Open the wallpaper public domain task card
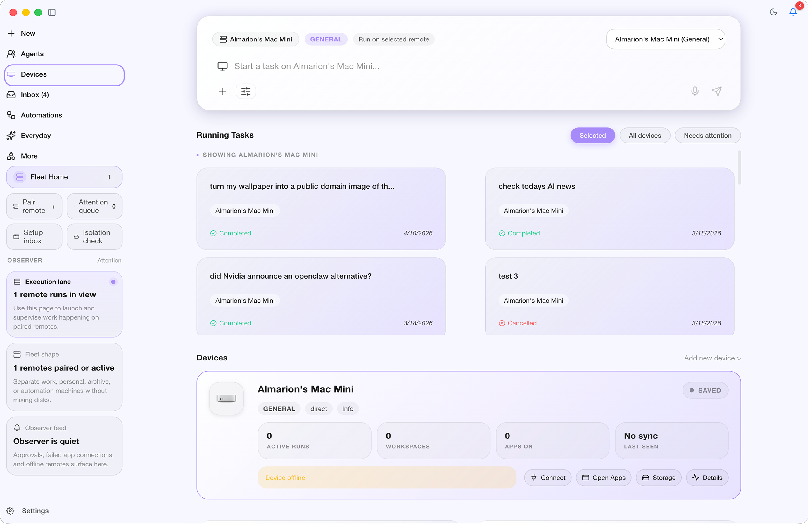The width and height of the screenshot is (812, 524). tap(321, 209)
